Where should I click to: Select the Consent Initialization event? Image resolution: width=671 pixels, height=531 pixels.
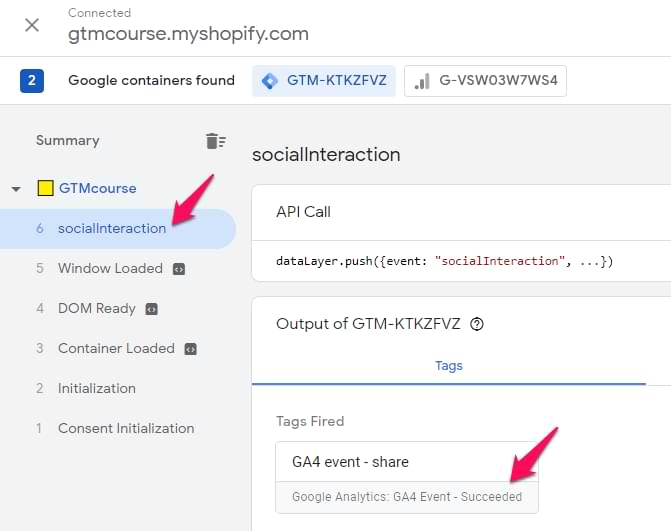[x=126, y=428]
